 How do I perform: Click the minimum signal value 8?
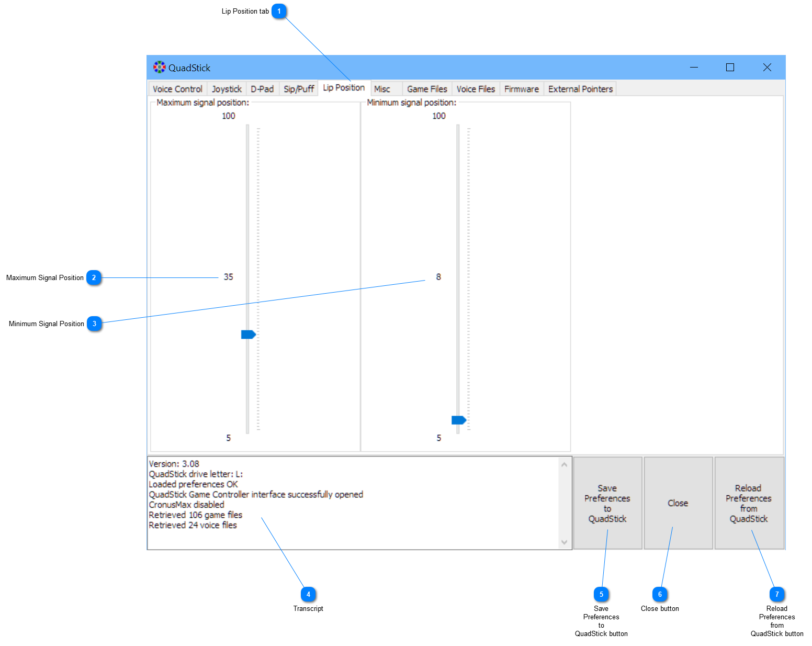(x=438, y=277)
